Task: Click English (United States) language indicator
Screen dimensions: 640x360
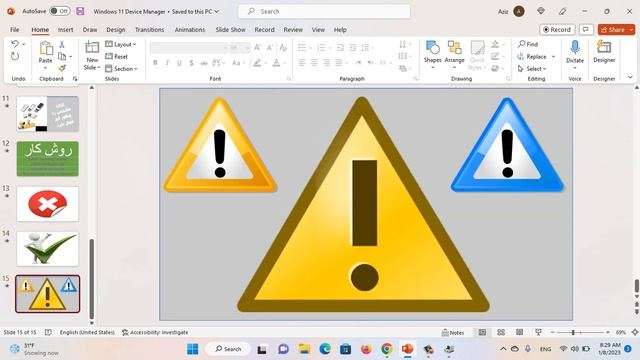Action: (x=87, y=332)
